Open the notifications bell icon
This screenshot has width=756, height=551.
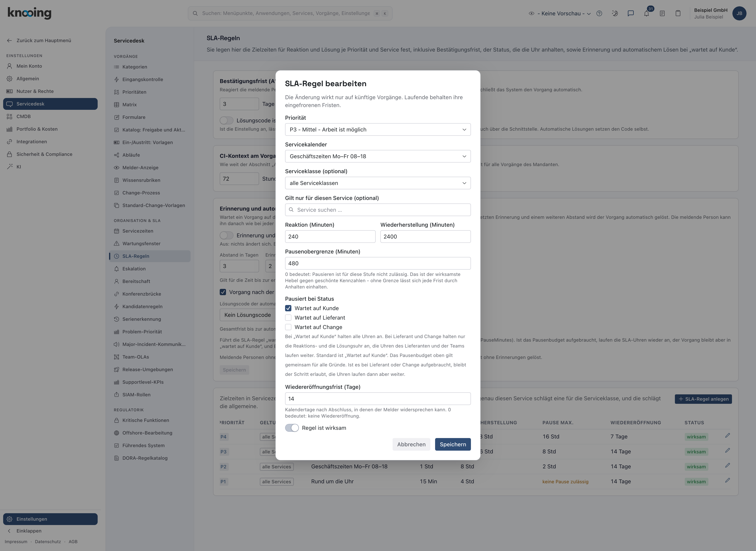646,13
